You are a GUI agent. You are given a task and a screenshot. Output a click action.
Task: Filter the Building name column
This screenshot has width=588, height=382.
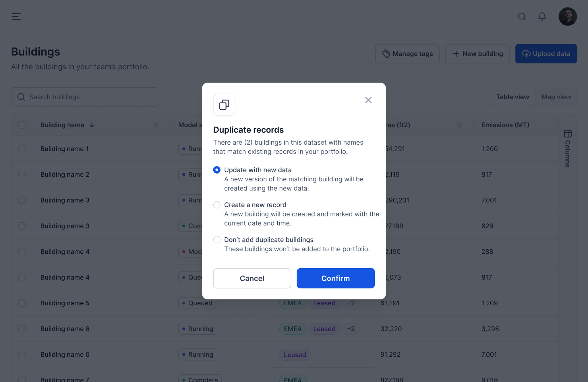click(156, 125)
